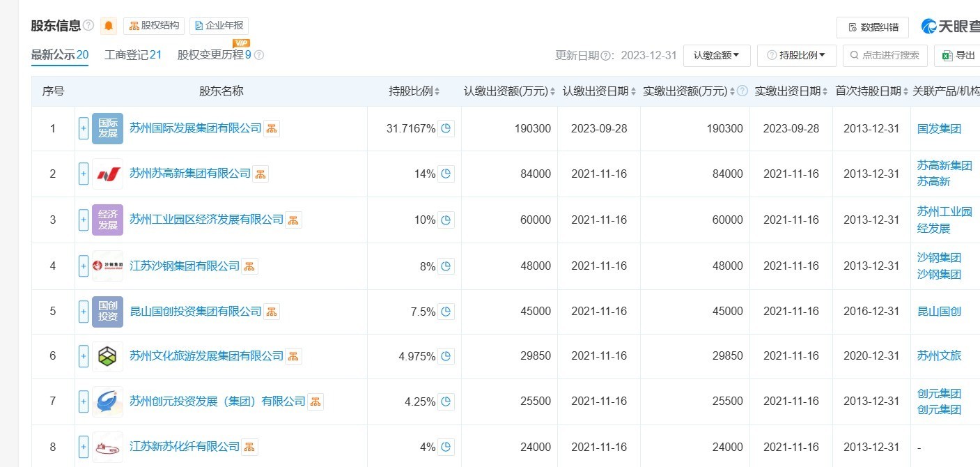Open shareholder link 昆山国创投资集团有限公司
The height and width of the screenshot is (467, 980).
[x=196, y=311]
